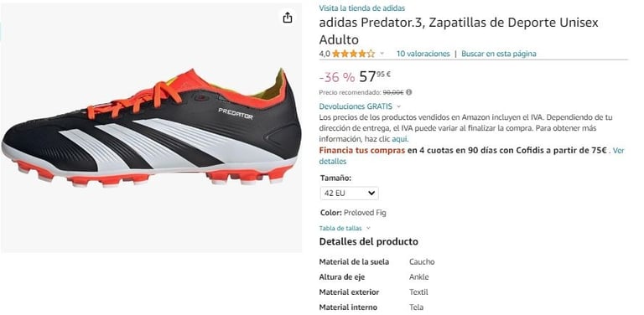The height and width of the screenshot is (315, 644).
Task: Open the rating breakdown chevron next to stars
Action: (x=382, y=54)
